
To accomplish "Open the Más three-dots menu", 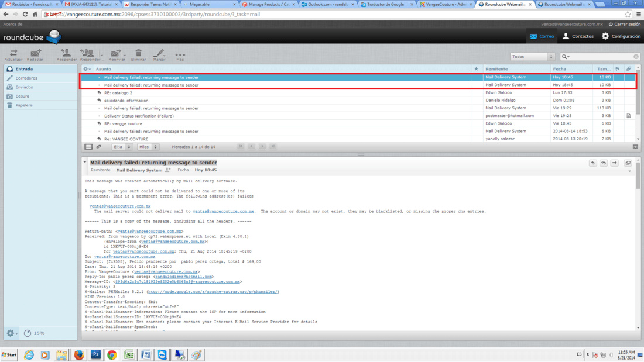I will coord(180,56).
